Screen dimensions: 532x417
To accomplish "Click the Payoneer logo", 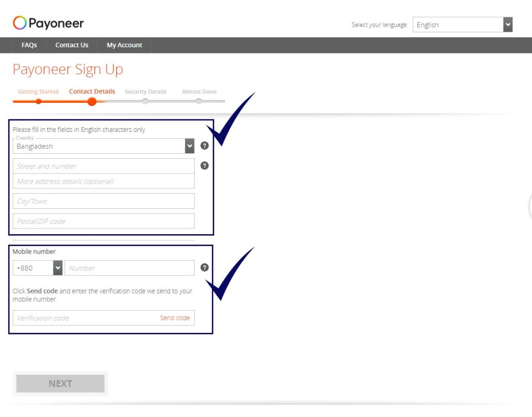I will 48,23.
